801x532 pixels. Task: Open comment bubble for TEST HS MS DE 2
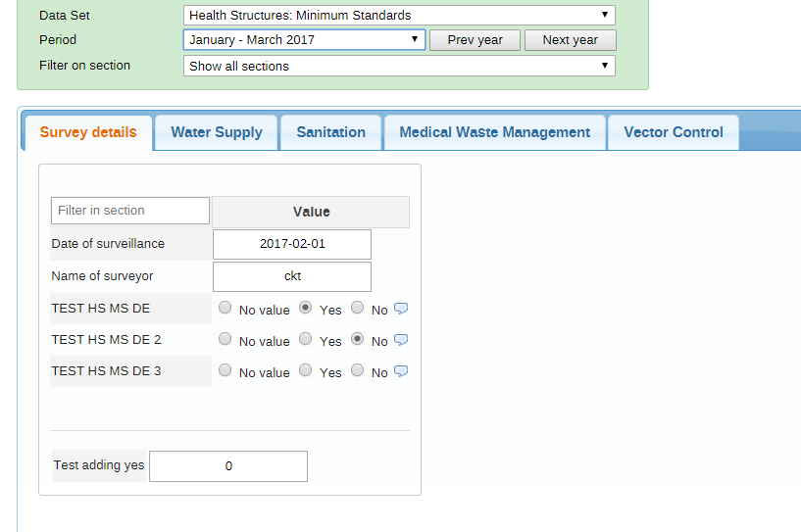(400, 340)
